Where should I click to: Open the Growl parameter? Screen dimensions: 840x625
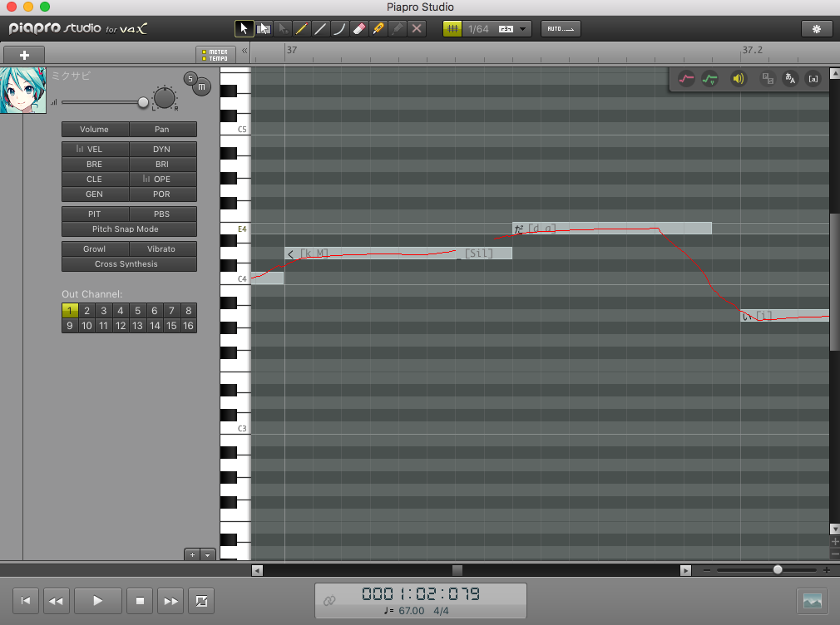click(x=95, y=249)
